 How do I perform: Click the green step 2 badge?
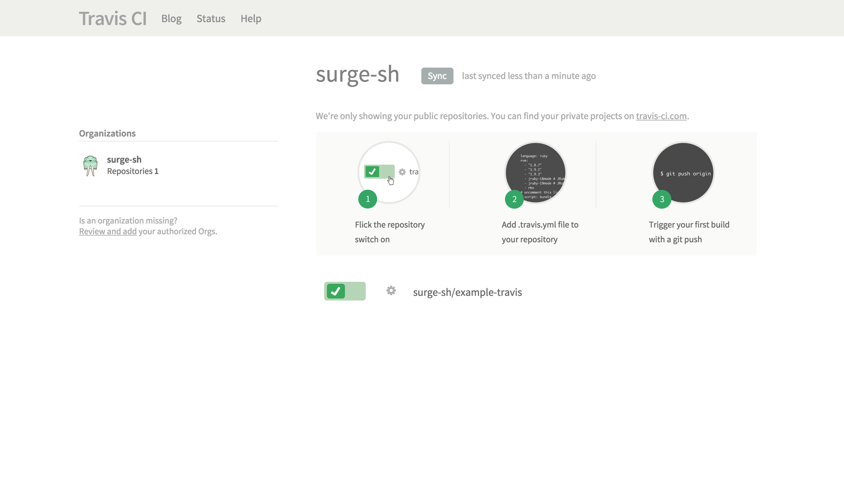pos(514,199)
